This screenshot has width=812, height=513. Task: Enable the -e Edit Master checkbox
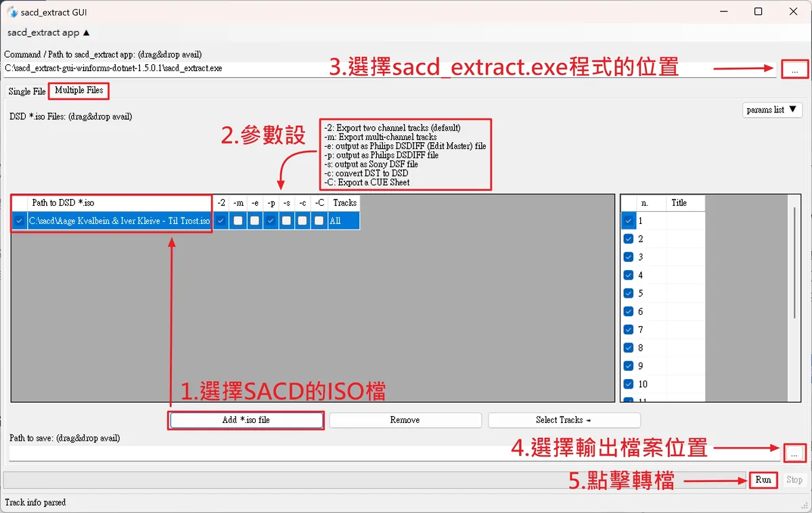[x=254, y=221]
